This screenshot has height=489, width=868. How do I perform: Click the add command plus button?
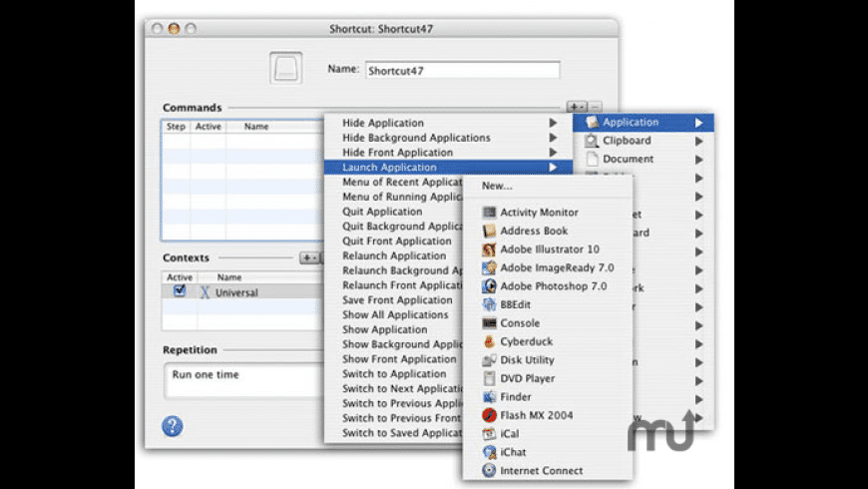(x=576, y=106)
